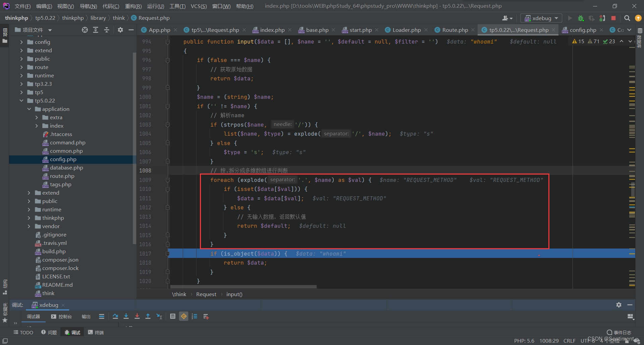
Task: Go to the next highlighted error arrow
Action: click(630, 41)
